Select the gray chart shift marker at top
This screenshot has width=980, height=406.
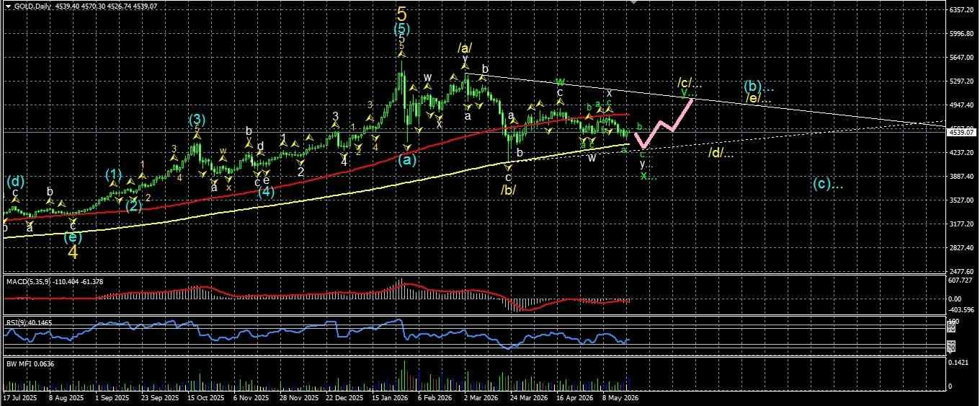tap(634, 2)
